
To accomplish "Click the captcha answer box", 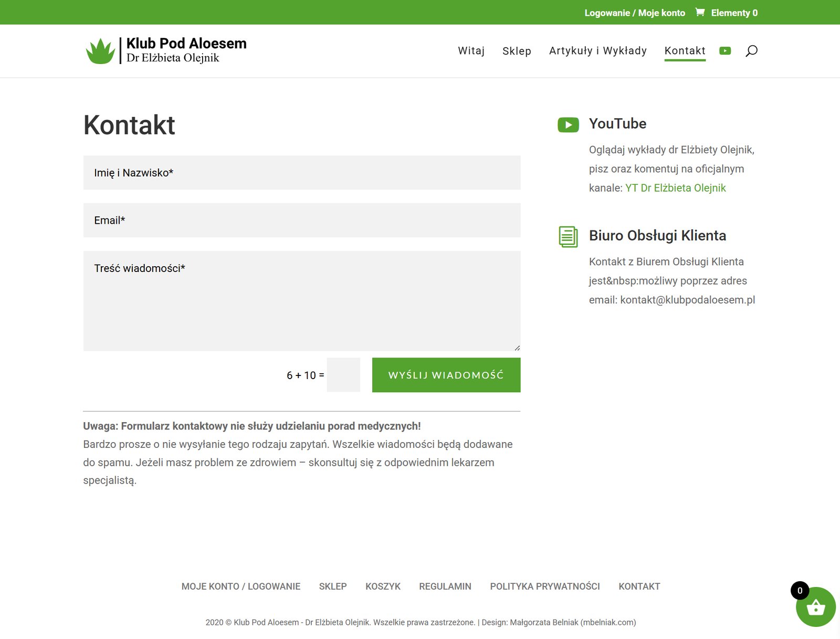I will coord(343,375).
